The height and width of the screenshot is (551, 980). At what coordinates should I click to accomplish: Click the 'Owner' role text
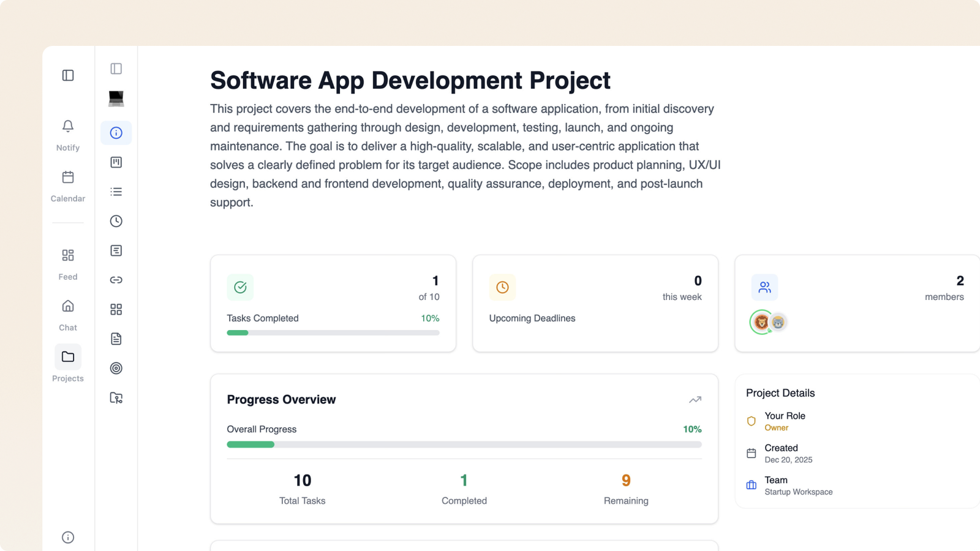(777, 428)
